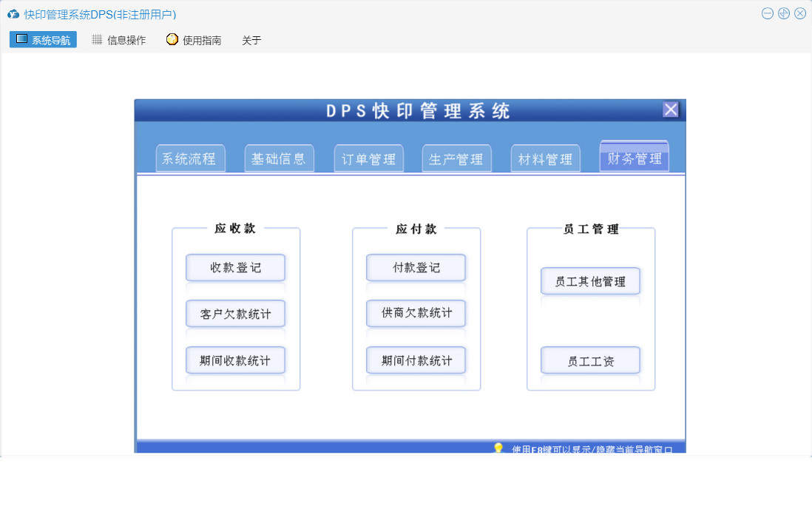Click the DPS快印管理系统 panel title
Image resolution: width=812 pixels, height=532 pixels.
tap(418, 110)
